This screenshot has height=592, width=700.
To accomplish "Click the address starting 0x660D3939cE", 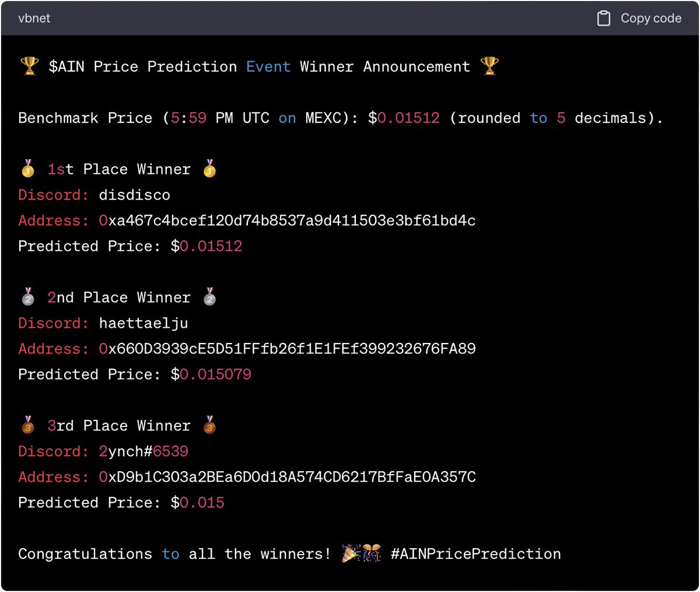I will click(x=287, y=349).
